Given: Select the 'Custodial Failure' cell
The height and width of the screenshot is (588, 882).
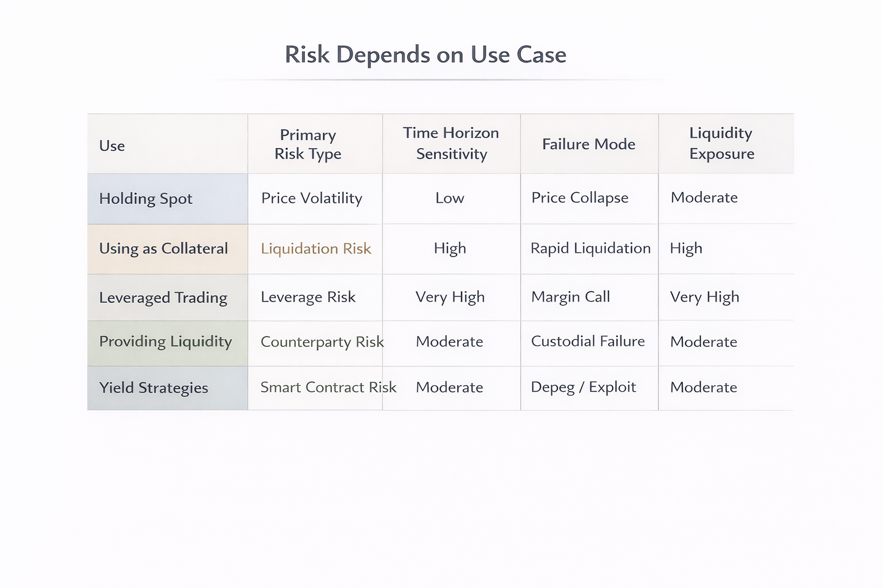Looking at the screenshot, I should tap(588, 341).
